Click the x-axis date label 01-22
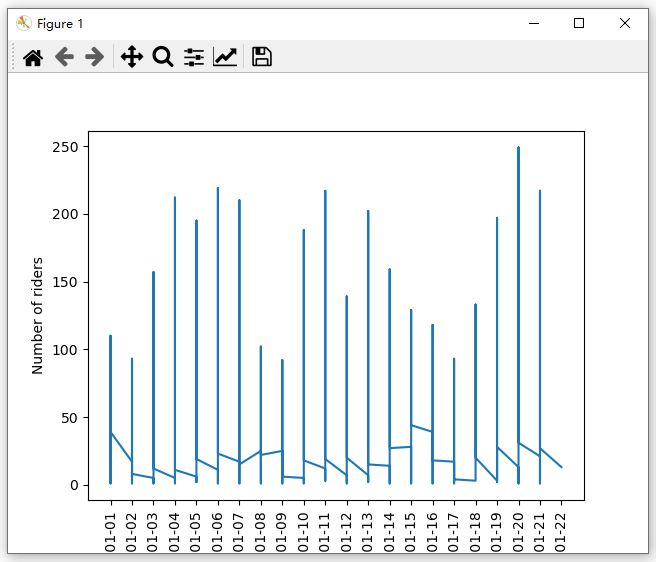656x562 pixels. 561,532
